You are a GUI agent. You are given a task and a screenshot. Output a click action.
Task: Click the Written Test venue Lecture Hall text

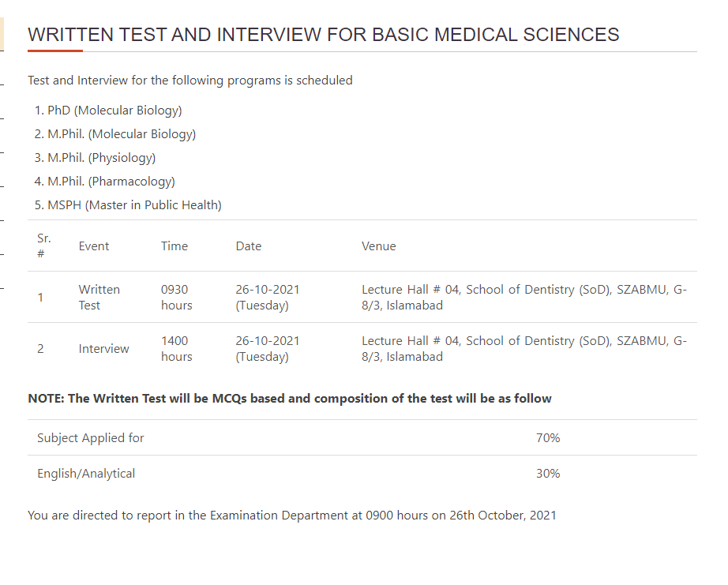(524, 297)
